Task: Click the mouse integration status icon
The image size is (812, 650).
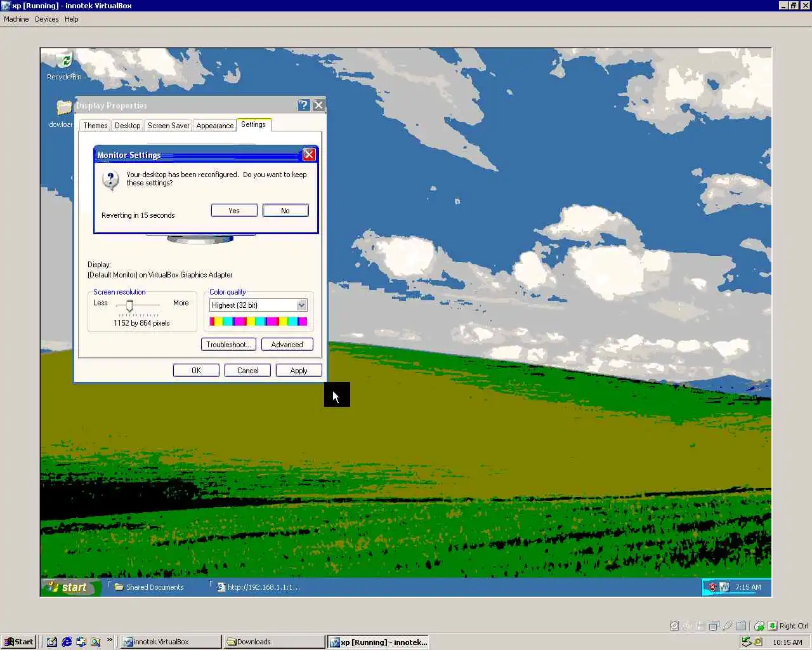Action: tap(759, 626)
